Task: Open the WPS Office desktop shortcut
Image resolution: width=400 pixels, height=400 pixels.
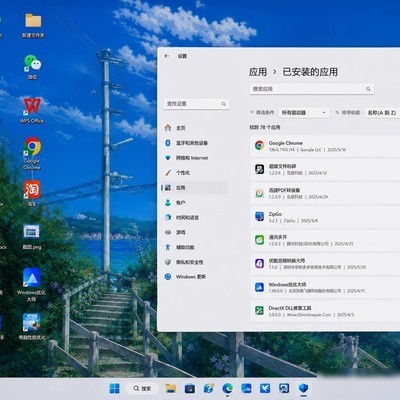Action: pos(32,110)
